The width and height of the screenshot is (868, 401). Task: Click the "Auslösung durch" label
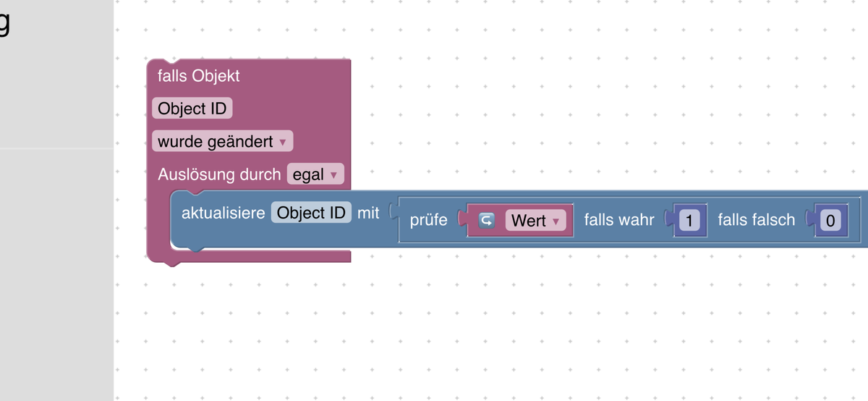(219, 174)
